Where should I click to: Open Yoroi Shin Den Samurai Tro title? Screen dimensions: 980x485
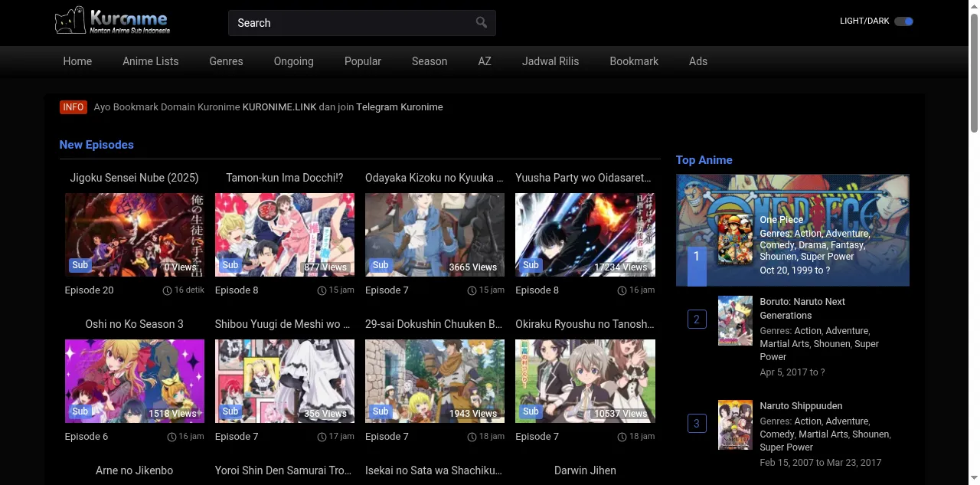tap(285, 470)
